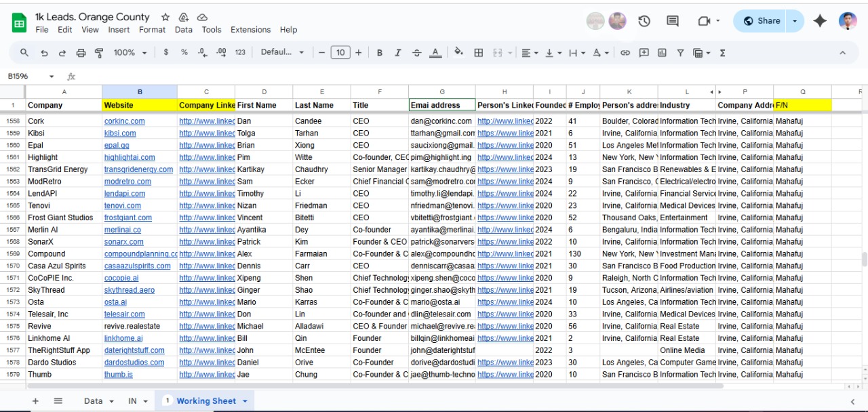The image size is (868, 412).
Task: Open the zoom level dropdown
Action: 130,52
